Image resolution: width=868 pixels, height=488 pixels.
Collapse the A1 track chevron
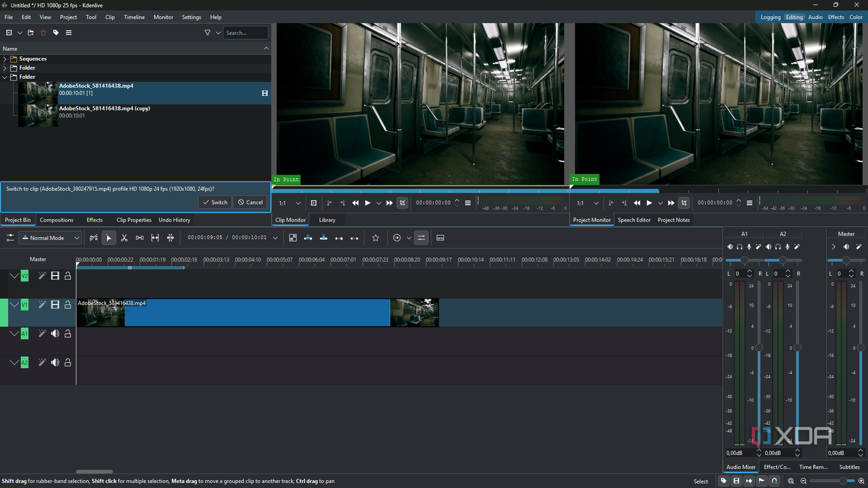(14, 334)
